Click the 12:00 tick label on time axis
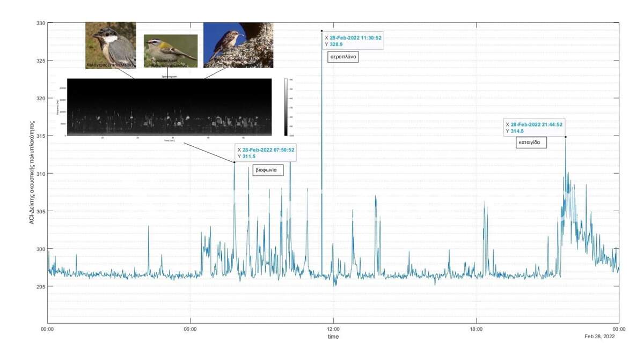The width and height of the screenshot is (644, 358). click(333, 329)
